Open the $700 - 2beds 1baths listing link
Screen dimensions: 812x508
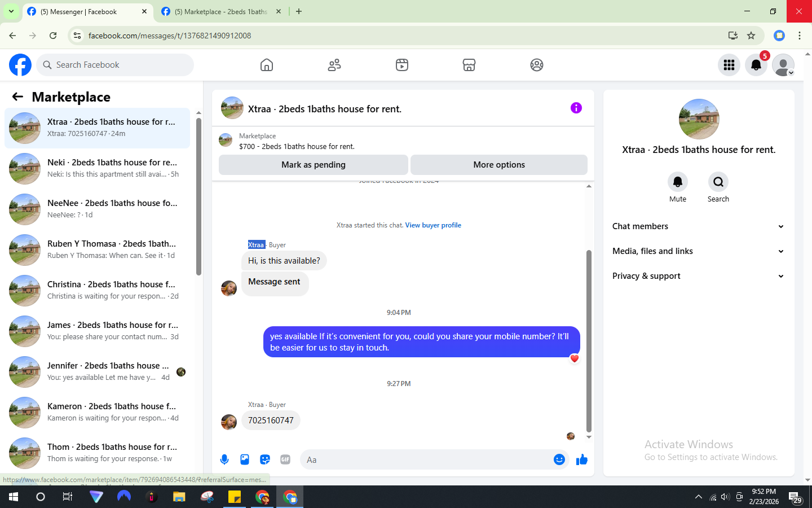[297, 147]
